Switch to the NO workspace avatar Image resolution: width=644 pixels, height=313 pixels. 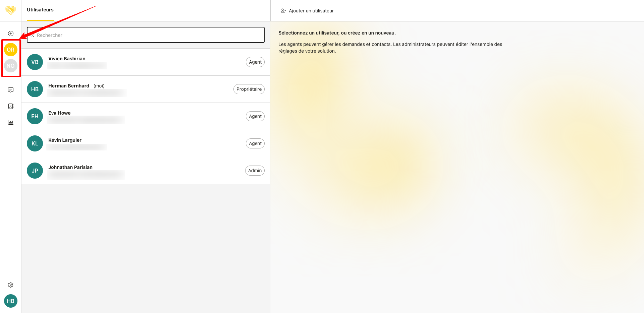coord(11,66)
